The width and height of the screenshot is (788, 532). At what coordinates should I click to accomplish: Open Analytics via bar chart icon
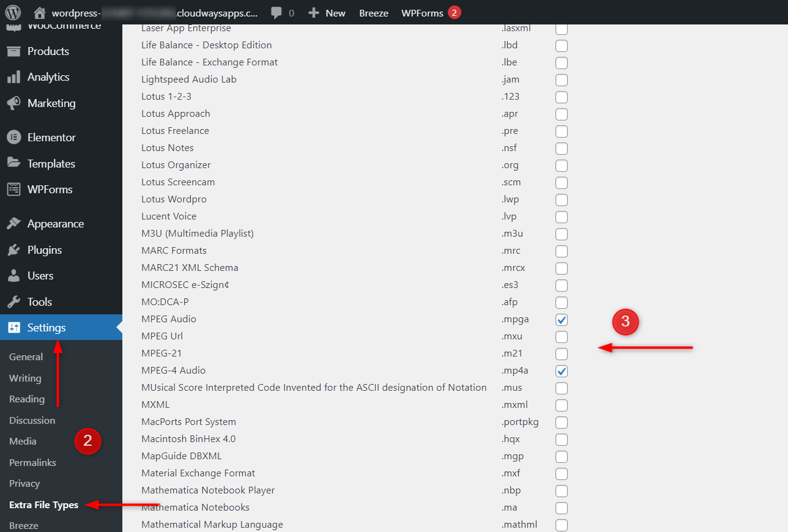14,78
